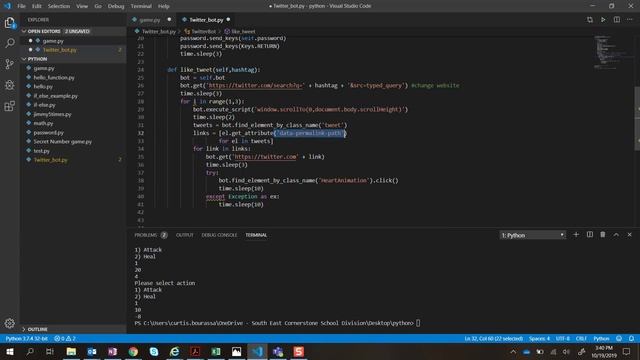The height and width of the screenshot is (360, 640).
Task: Change indentation Spaces: 4 setting
Action: [539, 338]
